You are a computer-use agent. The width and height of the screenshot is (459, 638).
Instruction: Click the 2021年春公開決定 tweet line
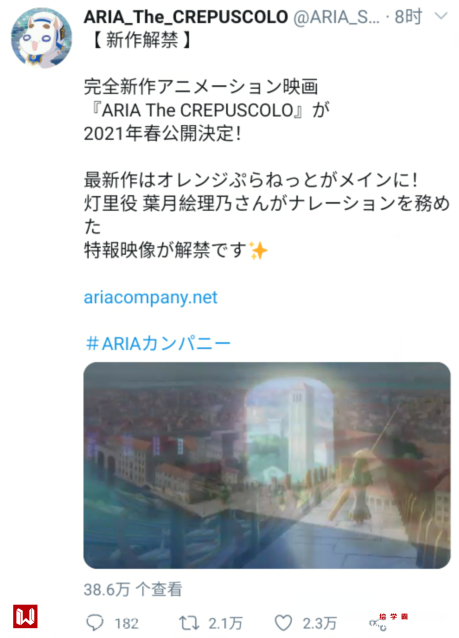[163, 133]
